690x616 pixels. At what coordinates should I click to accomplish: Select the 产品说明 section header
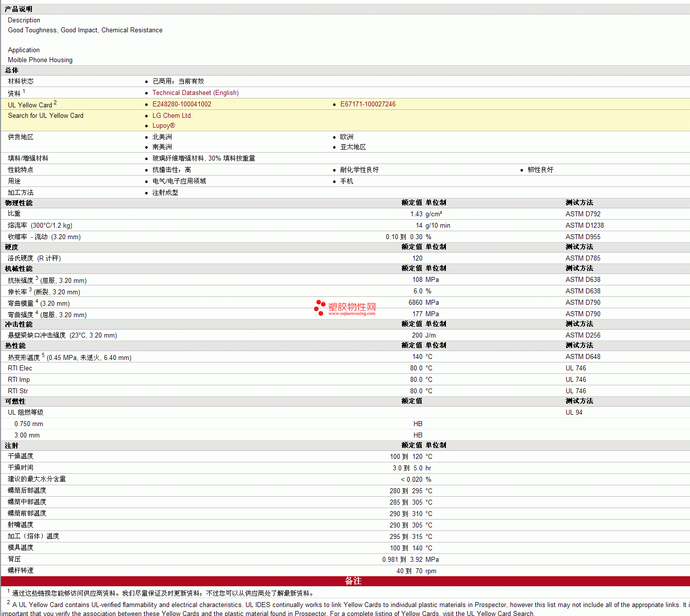[x=18, y=9]
